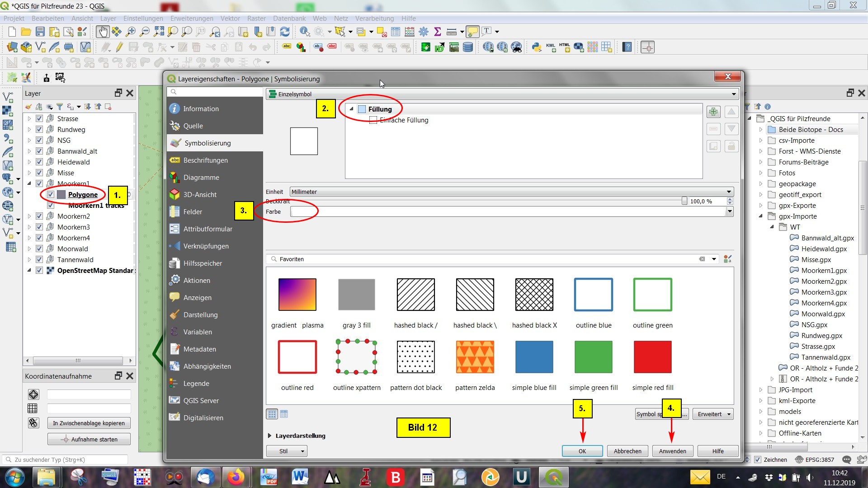Open Style Manager icon beside Favoriten

[x=727, y=259]
